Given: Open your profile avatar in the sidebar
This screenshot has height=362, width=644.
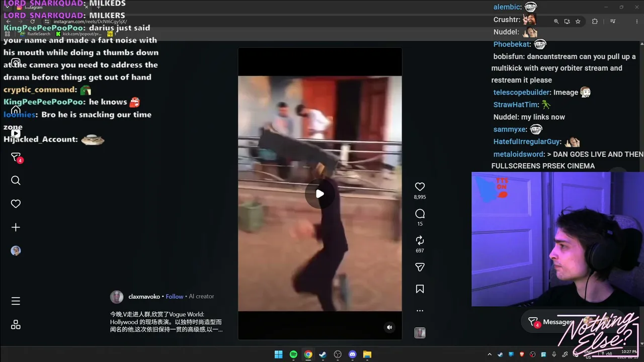Looking at the screenshot, I should [x=16, y=251].
